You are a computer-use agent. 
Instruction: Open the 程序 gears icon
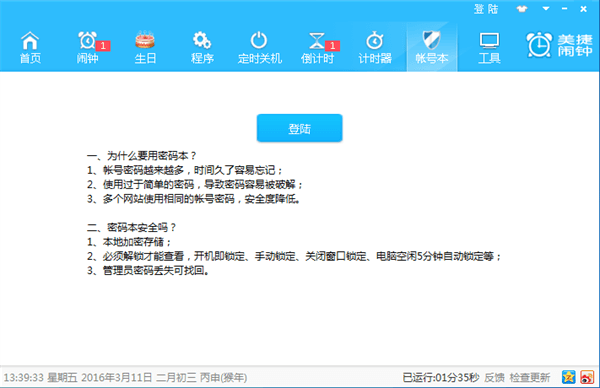[202, 47]
